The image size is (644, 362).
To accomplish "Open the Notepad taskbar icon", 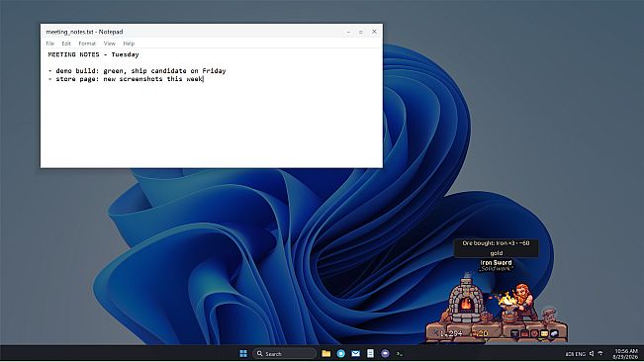I will 370,353.
